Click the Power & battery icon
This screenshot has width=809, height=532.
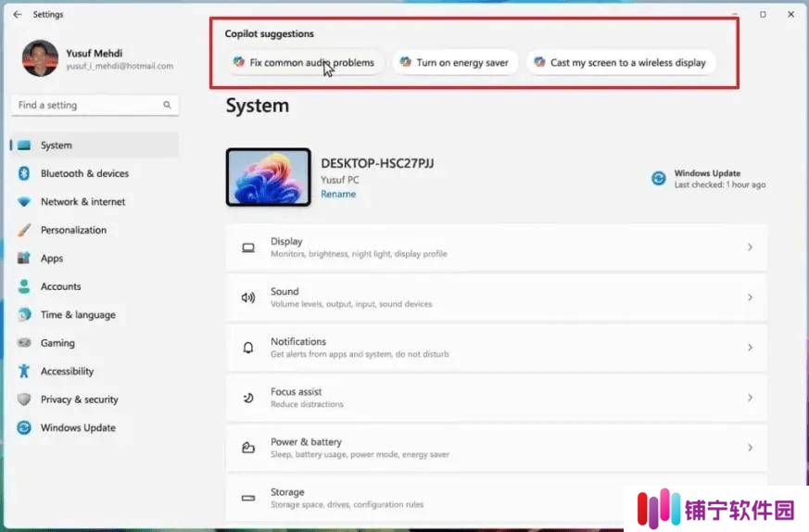point(248,448)
